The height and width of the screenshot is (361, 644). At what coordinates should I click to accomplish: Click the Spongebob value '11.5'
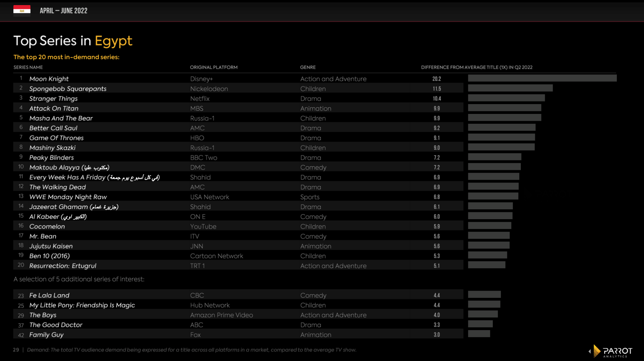(x=437, y=89)
